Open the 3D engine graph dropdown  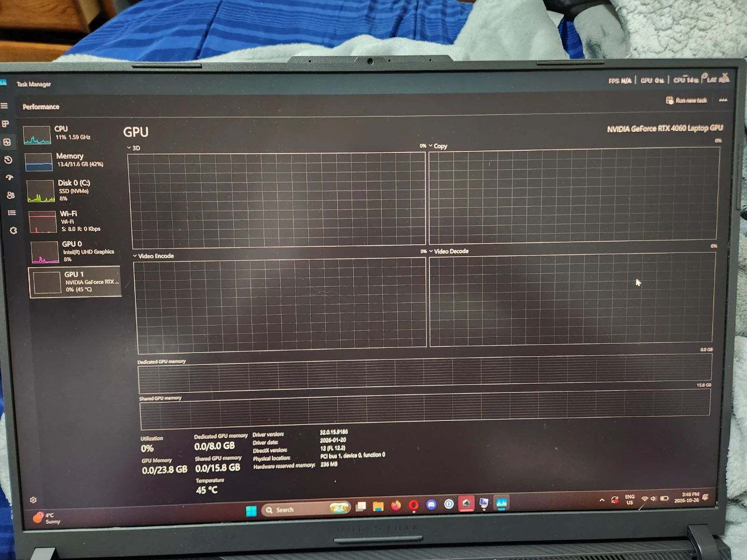click(x=133, y=148)
